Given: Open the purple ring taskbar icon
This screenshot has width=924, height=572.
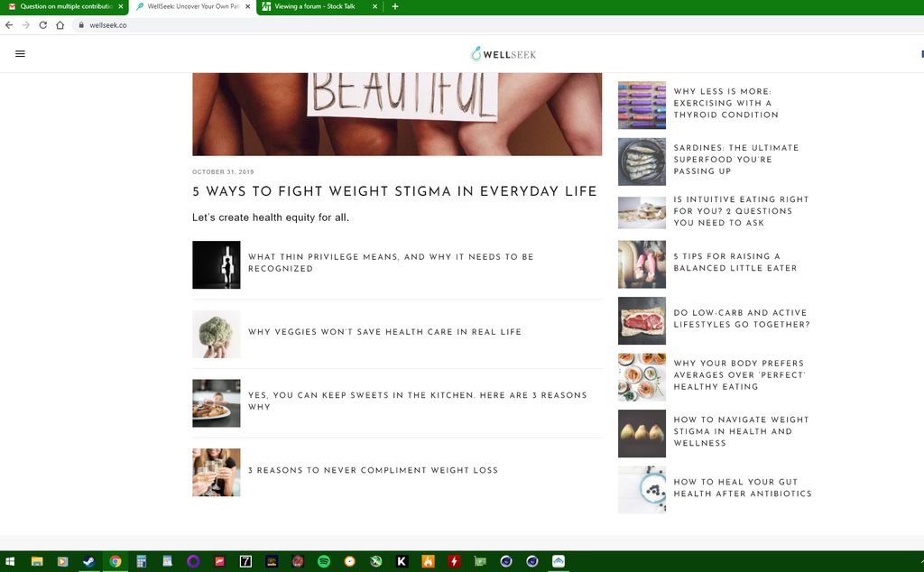Looking at the screenshot, I should (193, 561).
